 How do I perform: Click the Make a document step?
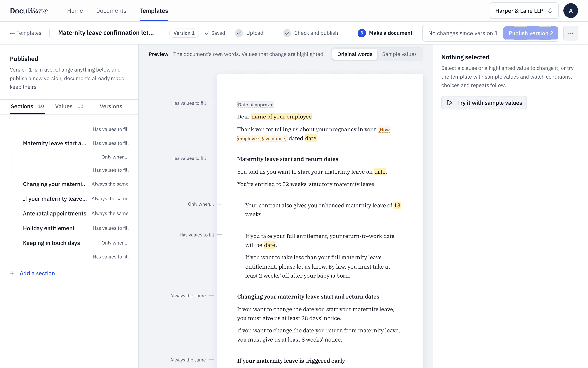[x=391, y=33]
